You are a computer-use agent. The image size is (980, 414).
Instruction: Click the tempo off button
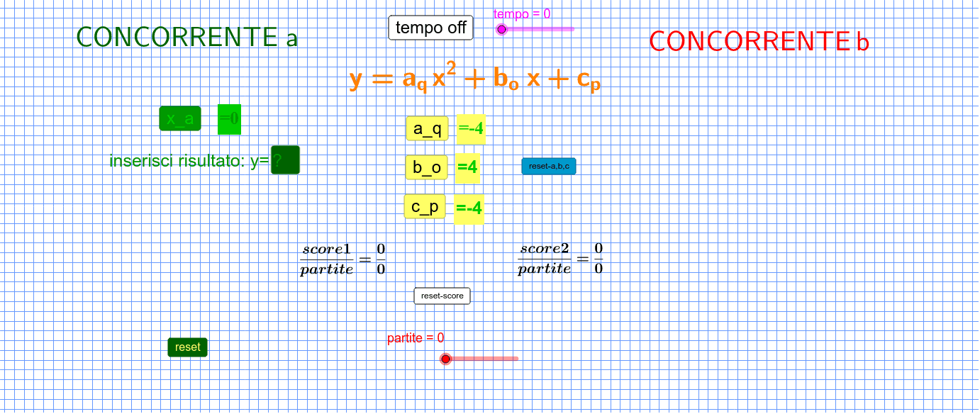click(x=430, y=28)
